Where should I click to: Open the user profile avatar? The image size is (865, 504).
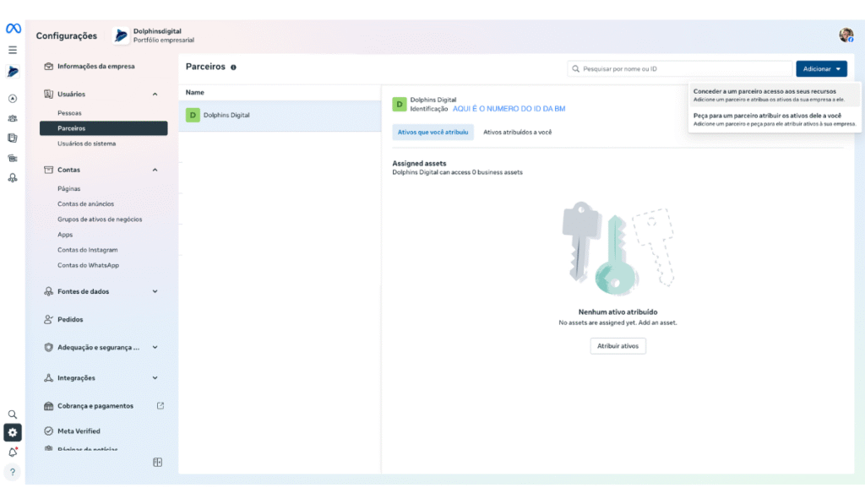(x=846, y=35)
